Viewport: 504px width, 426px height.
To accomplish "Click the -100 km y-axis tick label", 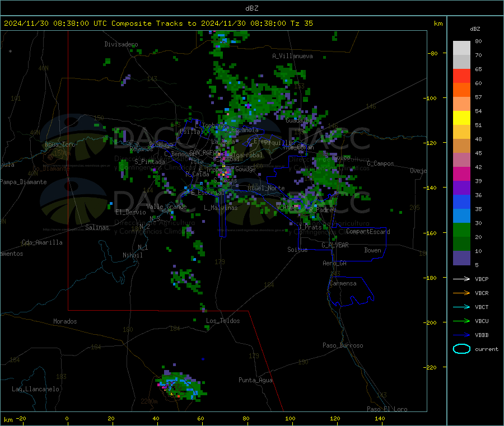I will tap(430, 98).
